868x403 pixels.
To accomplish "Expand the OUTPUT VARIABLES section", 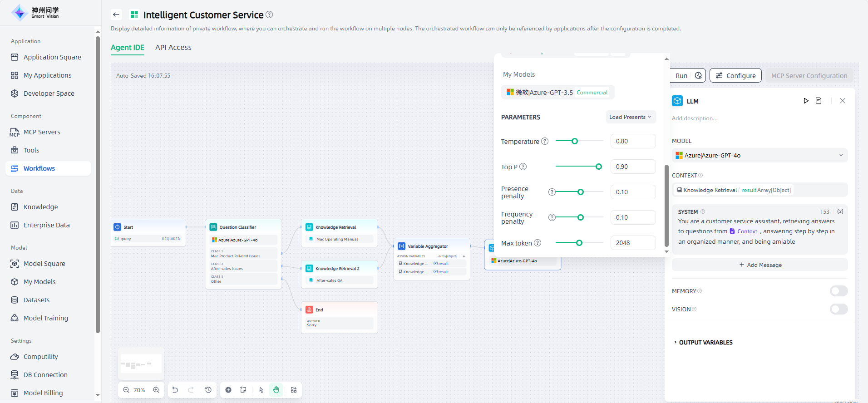I will 705,343.
